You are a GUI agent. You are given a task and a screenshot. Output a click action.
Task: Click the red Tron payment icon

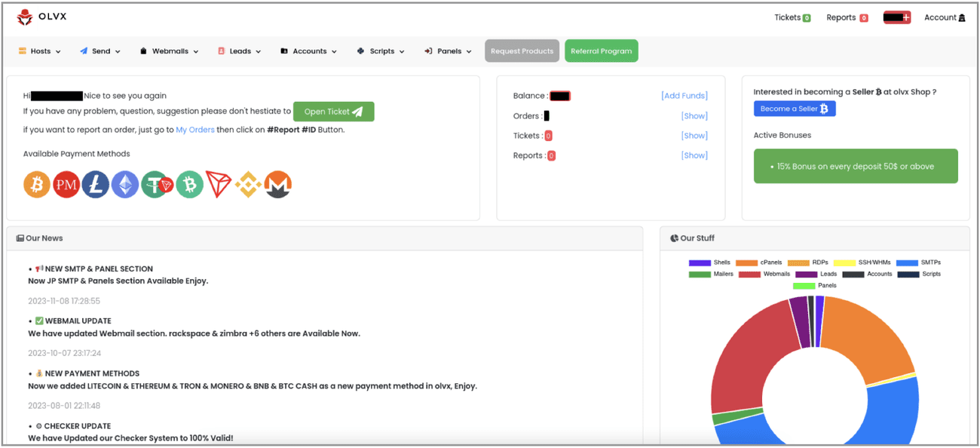click(x=219, y=185)
